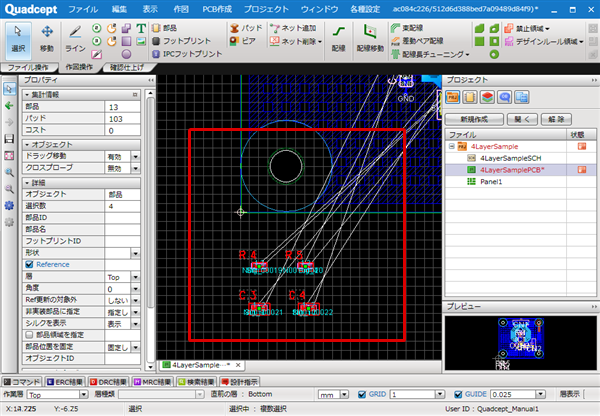This screenshot has height=416, width=600.
Task: Open the ERC結果 bottom tab
Action: tap(65, 382)
